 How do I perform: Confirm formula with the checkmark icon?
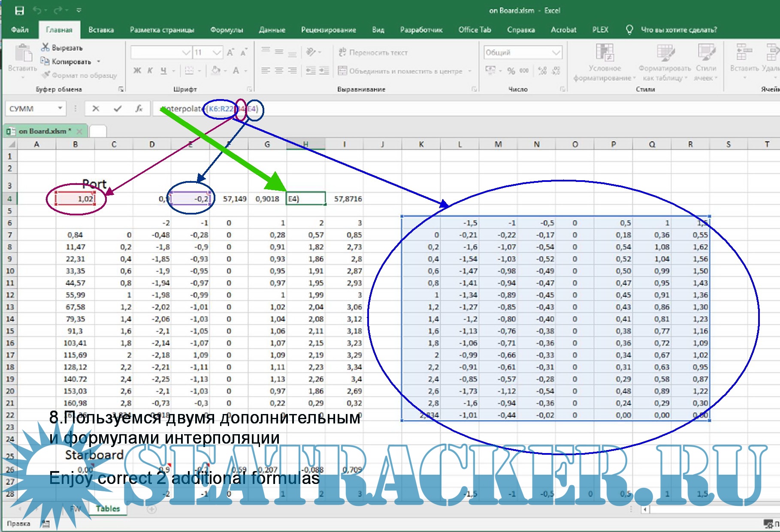click(118, 109)
